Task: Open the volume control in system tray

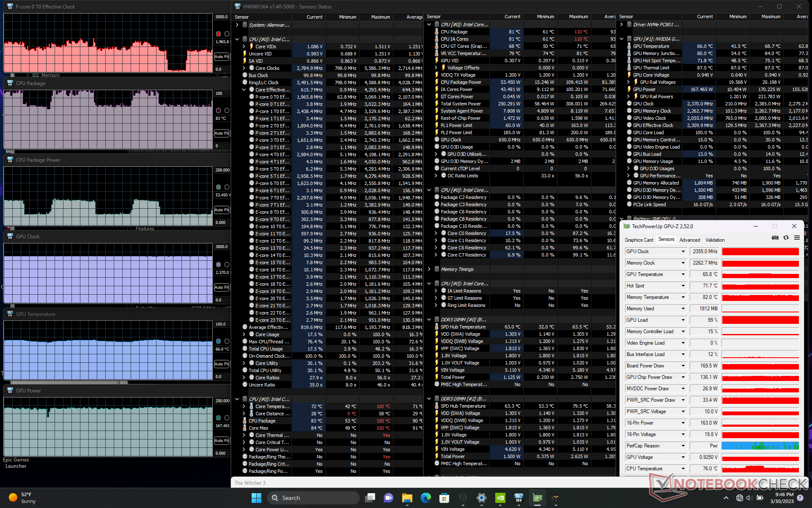Action: (749, 498)
